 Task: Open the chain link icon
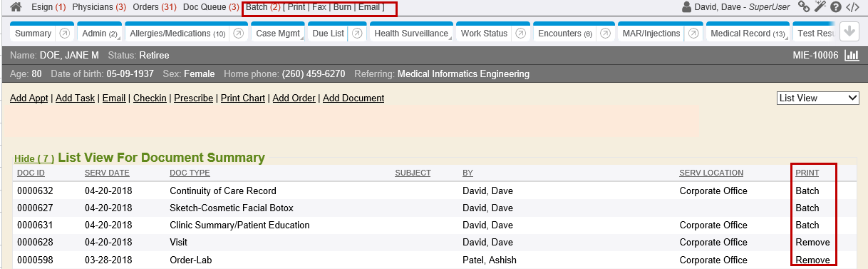[x=804, y=7]
